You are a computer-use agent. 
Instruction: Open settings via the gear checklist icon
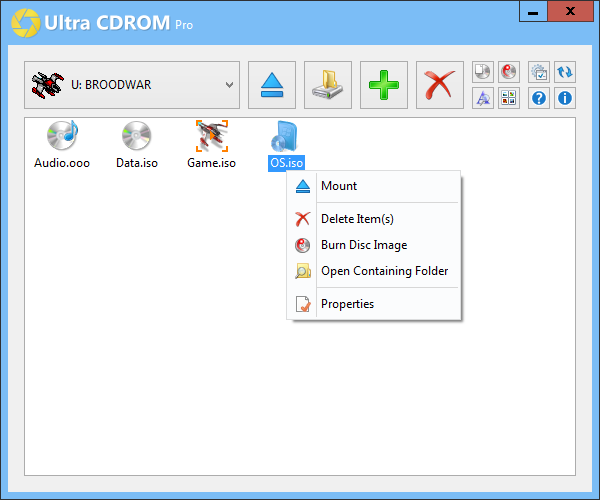539,72
